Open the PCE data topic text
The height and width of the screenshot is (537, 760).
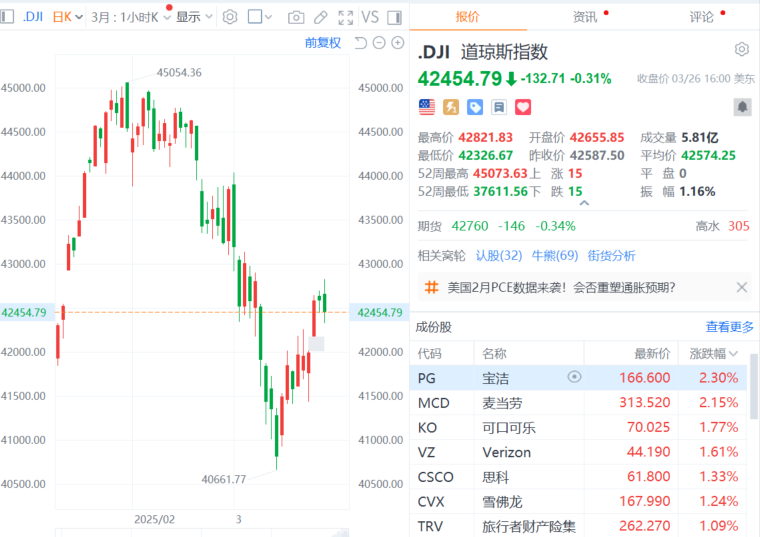point(561,287)
